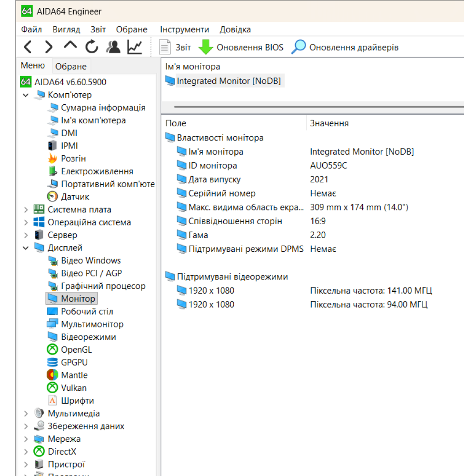Switch to the Обране tab

pyautogui.click(x=71, y=67)
